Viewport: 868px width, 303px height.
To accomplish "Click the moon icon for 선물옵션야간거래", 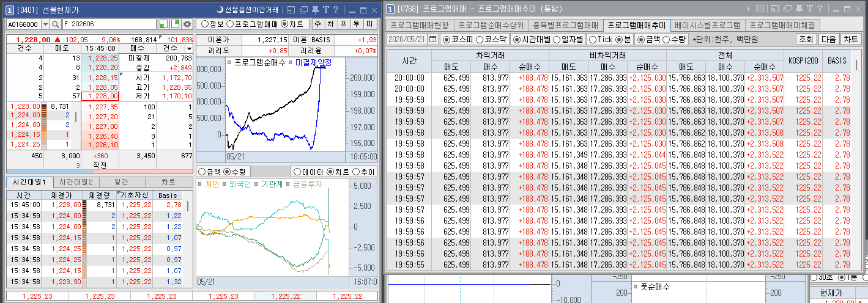I will 220,10.
